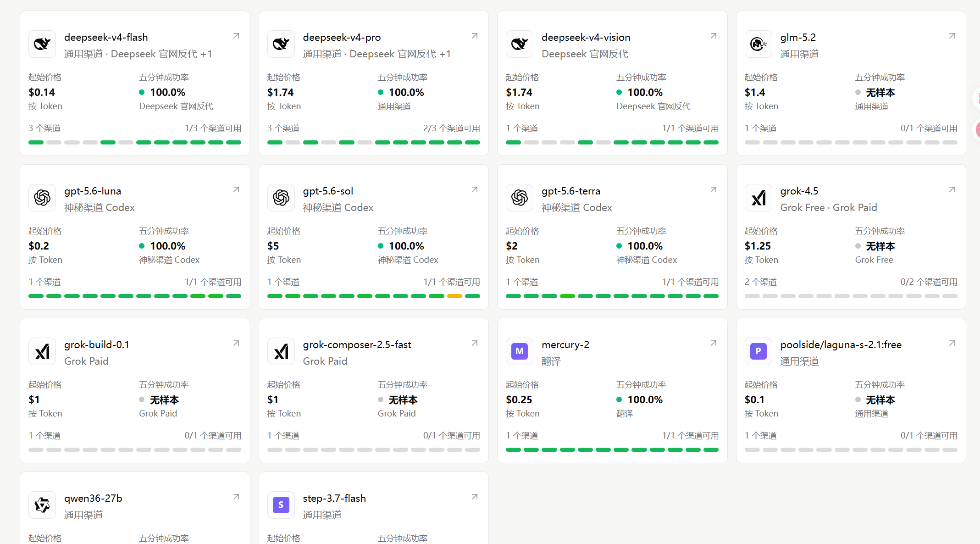Screen dimensions: 980x544
Task: Click the "0/2 个渠道可用" availability text
Action: click(929, 282)
